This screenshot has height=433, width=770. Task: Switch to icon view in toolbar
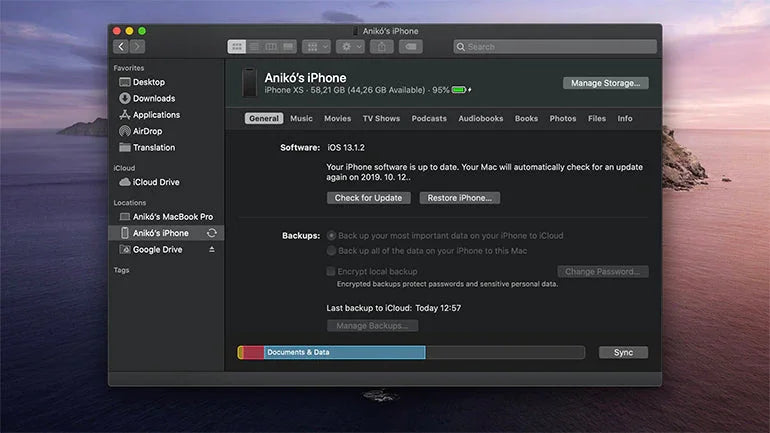coord(237,47)
